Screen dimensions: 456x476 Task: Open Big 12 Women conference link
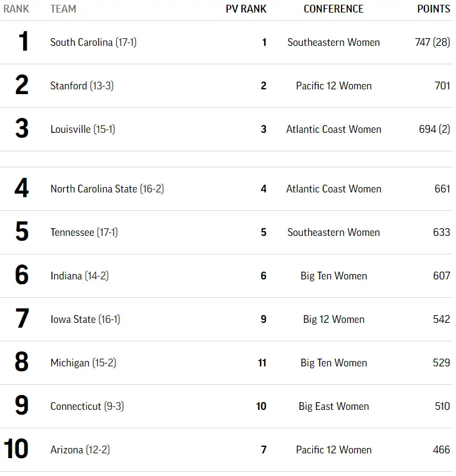pyautogui.click(x=333, y=319)
